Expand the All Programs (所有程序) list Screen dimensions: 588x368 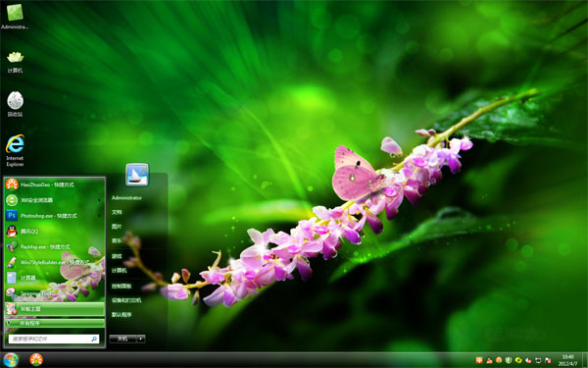(x=55, y=323)
